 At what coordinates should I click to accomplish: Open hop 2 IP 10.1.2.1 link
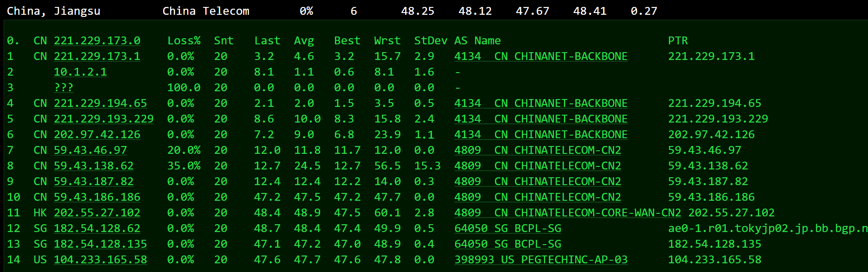[x=80, y=72]
